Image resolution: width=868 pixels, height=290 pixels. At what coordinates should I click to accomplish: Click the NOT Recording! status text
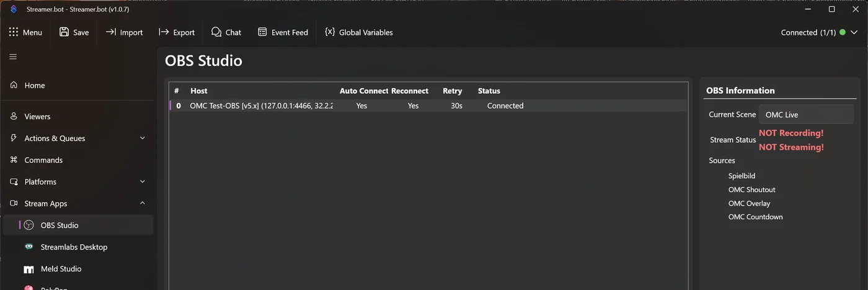coord(791,133)
